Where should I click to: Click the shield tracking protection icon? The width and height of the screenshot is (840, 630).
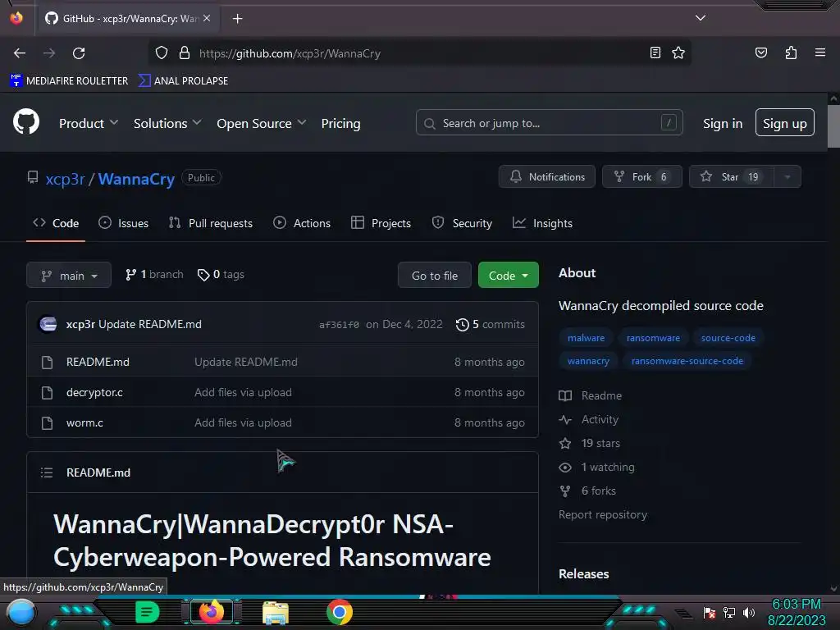162,53
